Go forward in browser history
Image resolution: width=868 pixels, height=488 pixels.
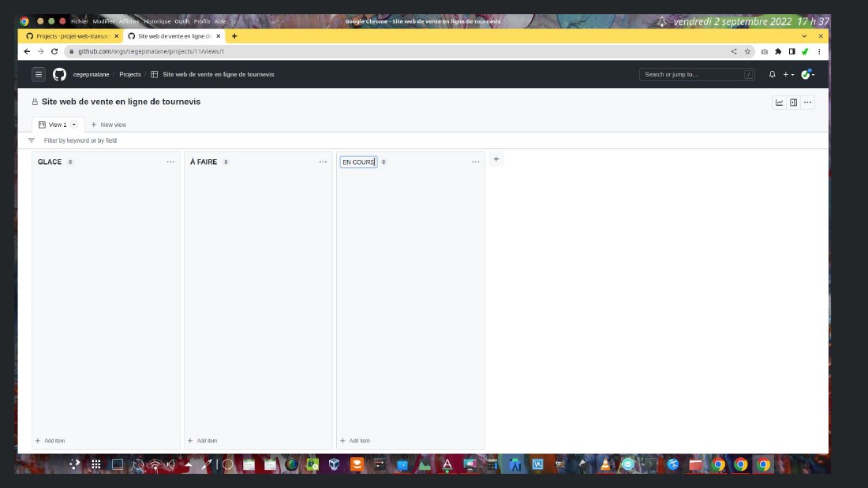tap(40, 51)
